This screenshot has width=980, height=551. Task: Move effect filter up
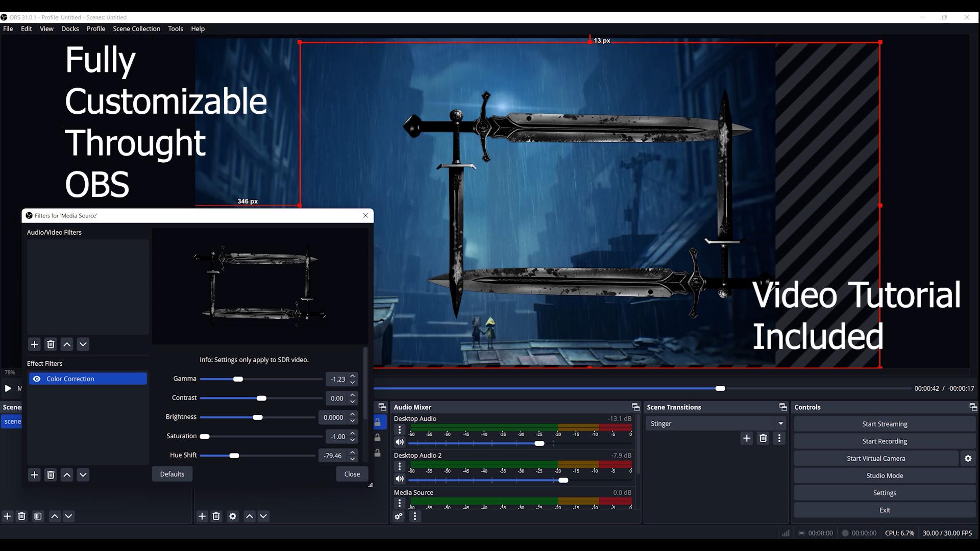coord(67,475)
